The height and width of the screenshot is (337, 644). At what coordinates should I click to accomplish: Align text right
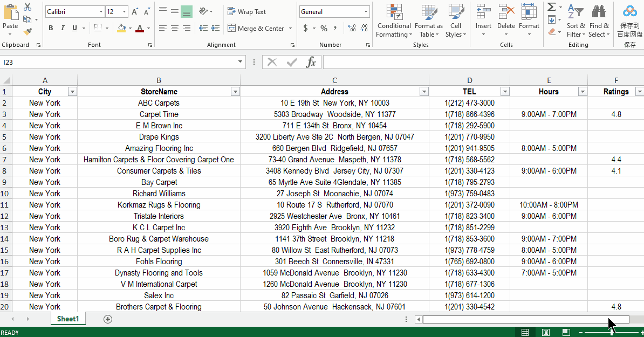point(187,28)
